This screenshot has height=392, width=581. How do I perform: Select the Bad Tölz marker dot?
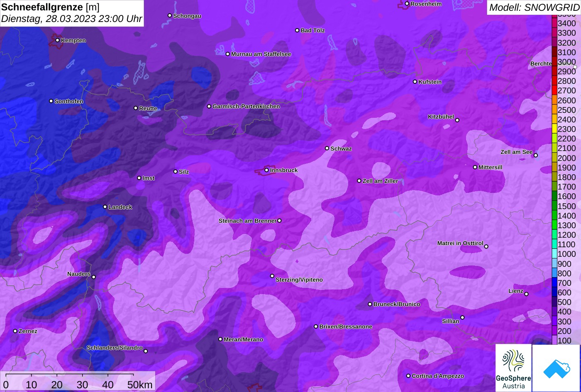click(297, 30)
